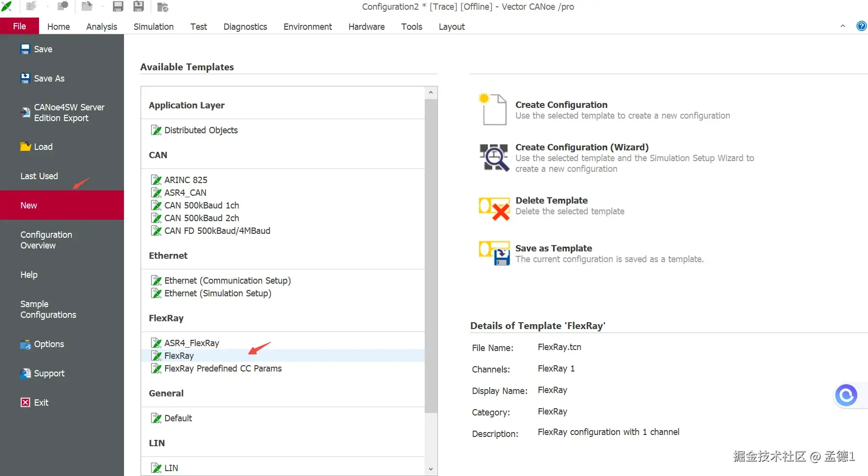Image resolution: width=868 pixels, height=476 pixels.
Task: Click the Save as Template disk icon
Action: click(x=494, y=253)
